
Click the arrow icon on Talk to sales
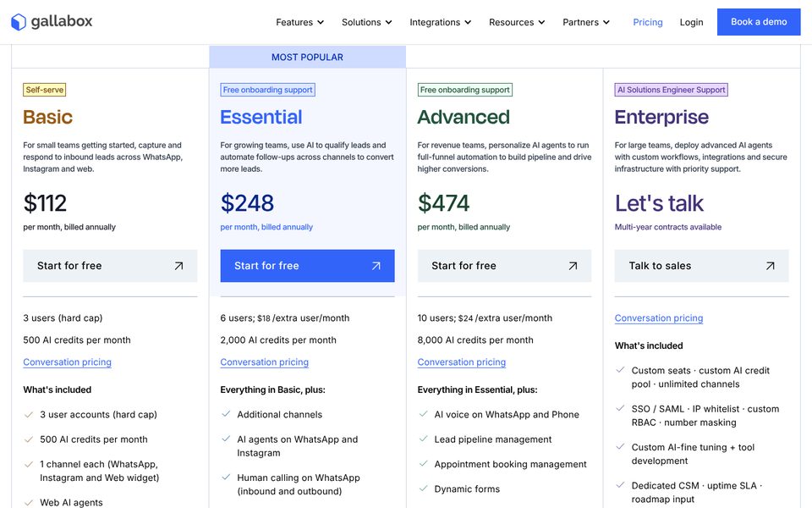tap(770, 266)
